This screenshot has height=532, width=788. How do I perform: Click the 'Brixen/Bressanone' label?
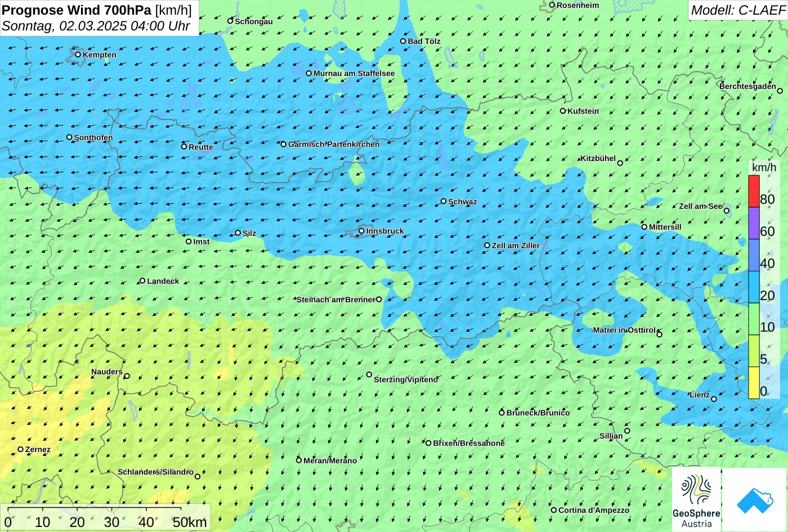click(x=469, y=443)
